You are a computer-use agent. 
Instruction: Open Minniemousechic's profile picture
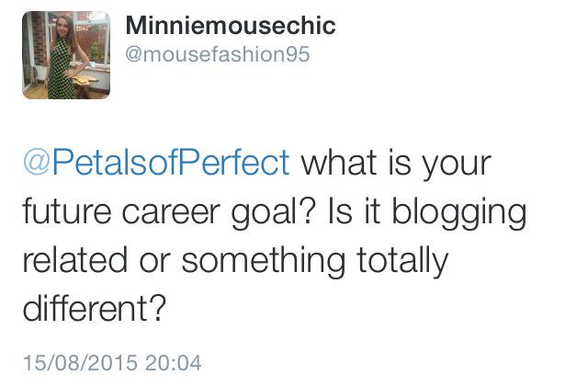(x=66, y=54)
